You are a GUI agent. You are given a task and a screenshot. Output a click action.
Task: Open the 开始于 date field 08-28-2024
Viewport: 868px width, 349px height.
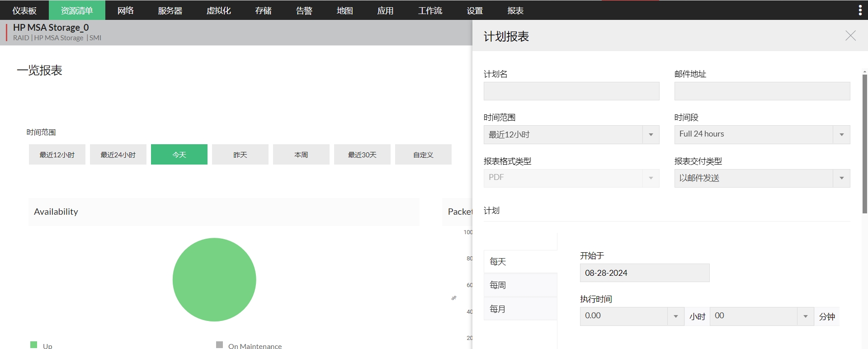pos(645,273)
